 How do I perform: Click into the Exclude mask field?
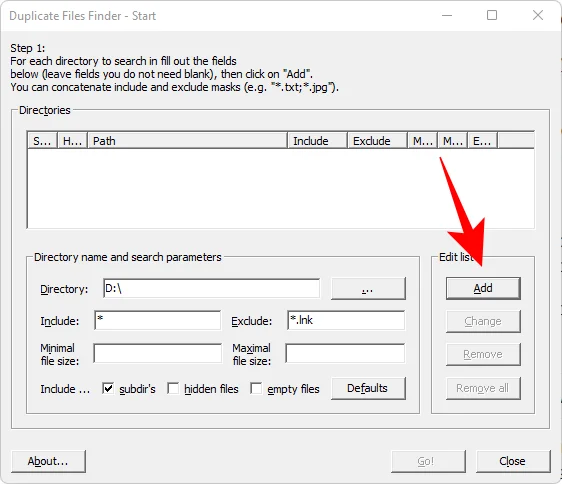[346, 320]
